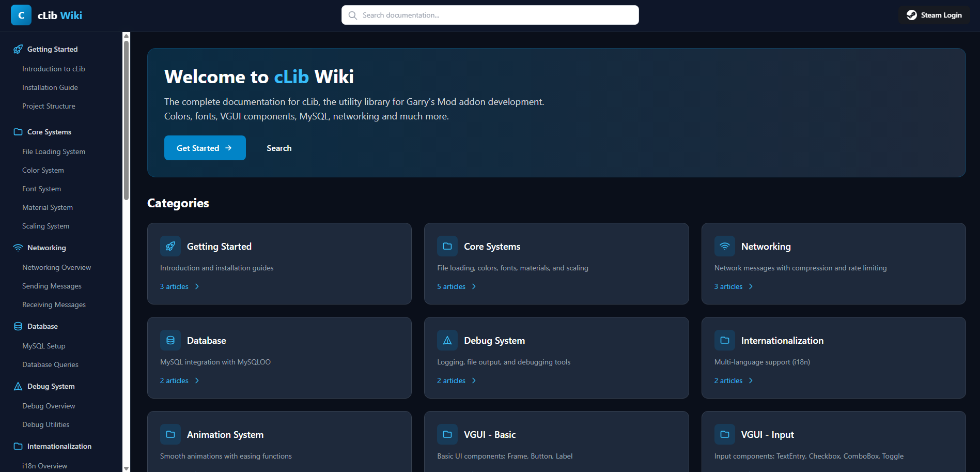
Task: Click chevron next to Internationalization 2 articles
Action: [x=751, y=380]
